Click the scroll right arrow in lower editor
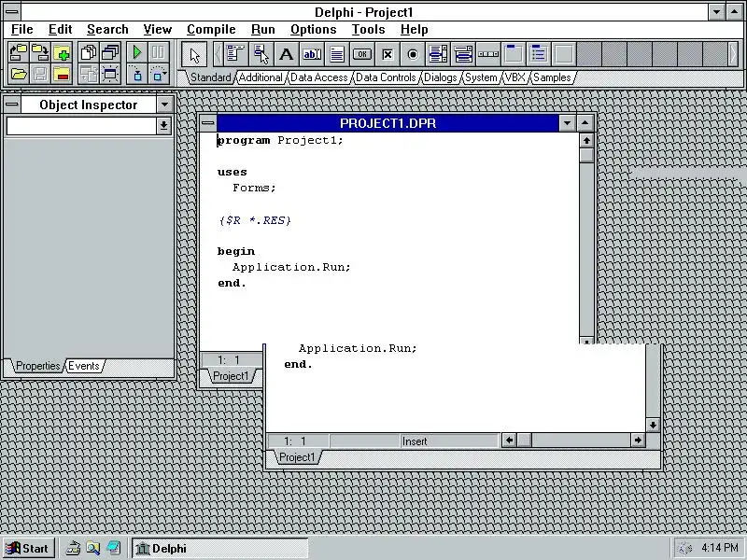The image size is (747, 560). (x=638, y=441)
